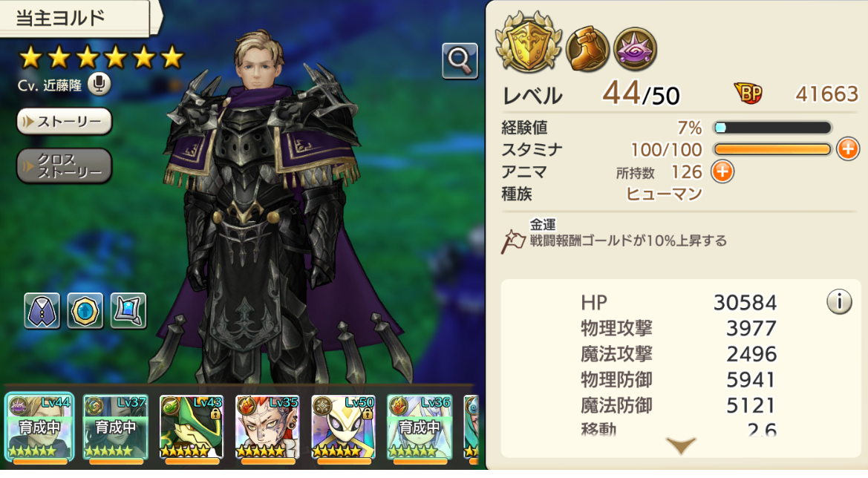Add stamina with the plus button
The image size is (868, 478).
(847, 149)
